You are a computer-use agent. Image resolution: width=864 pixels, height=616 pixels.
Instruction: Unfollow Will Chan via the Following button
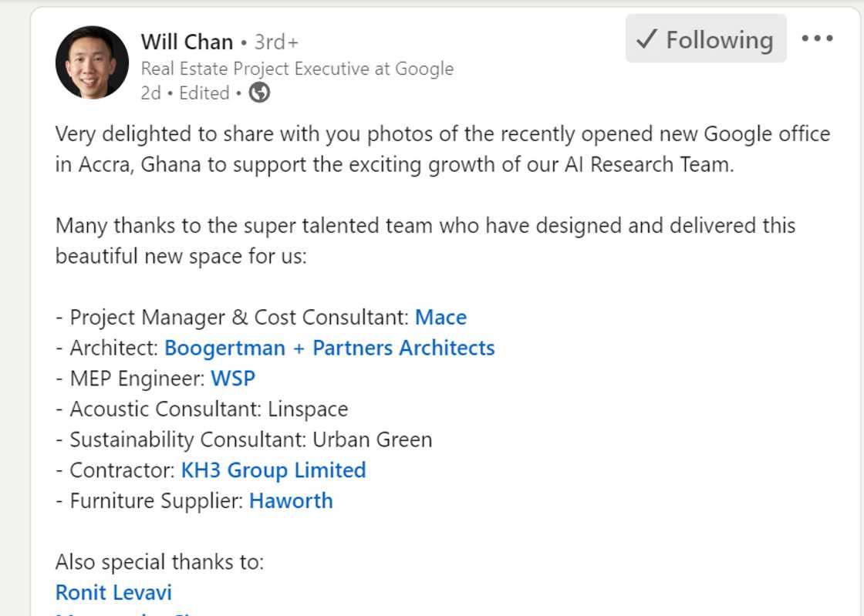point(704,39)
